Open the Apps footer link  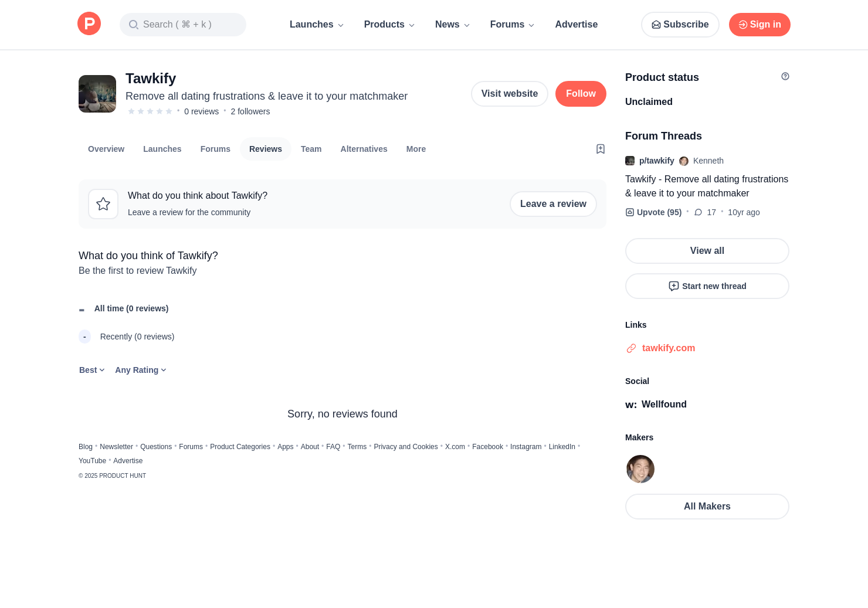click(286, 447)
